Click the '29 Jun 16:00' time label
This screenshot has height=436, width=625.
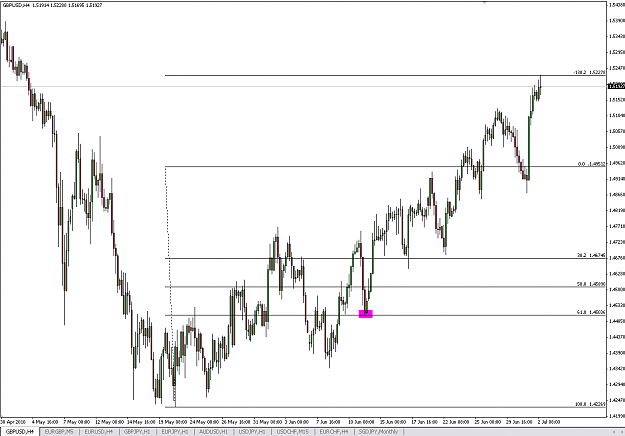point(519,422)
